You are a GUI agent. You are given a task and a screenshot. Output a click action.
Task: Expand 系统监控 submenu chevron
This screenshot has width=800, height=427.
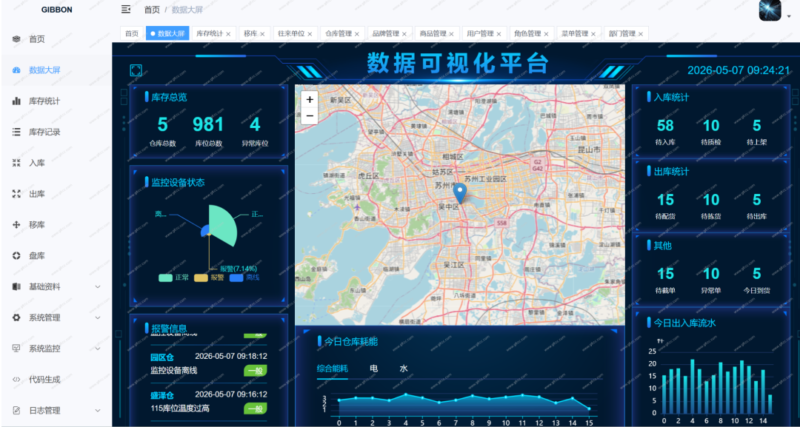[x=98, y=349]
